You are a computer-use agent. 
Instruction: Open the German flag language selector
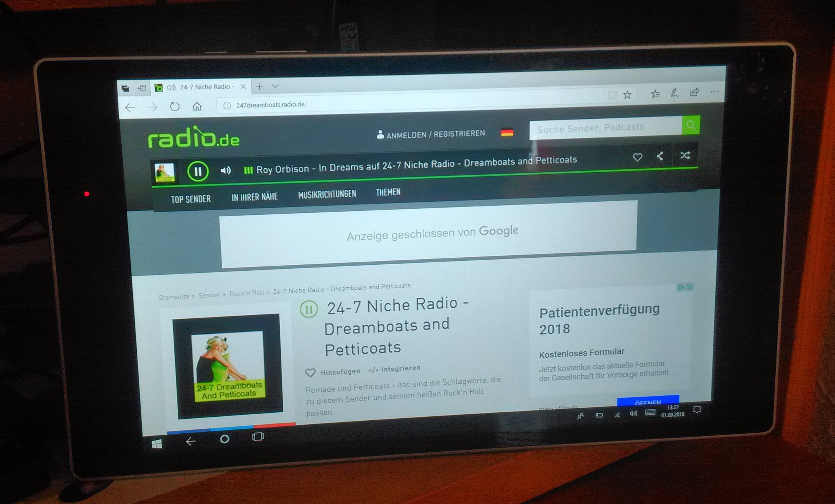pyautogui.click(x=507, y=132)
